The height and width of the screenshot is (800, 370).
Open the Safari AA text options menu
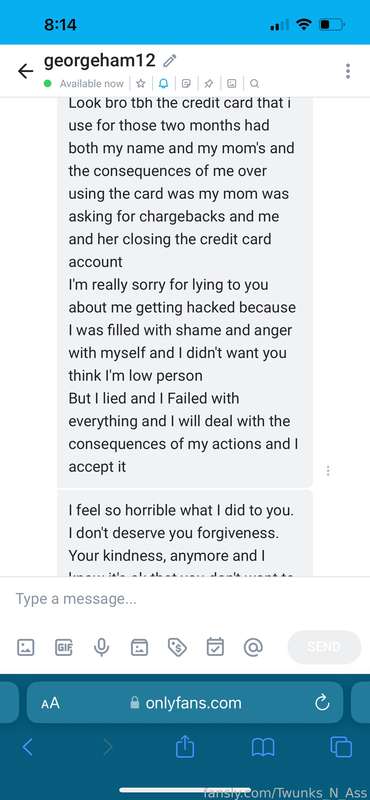click(x=51, y=703)
